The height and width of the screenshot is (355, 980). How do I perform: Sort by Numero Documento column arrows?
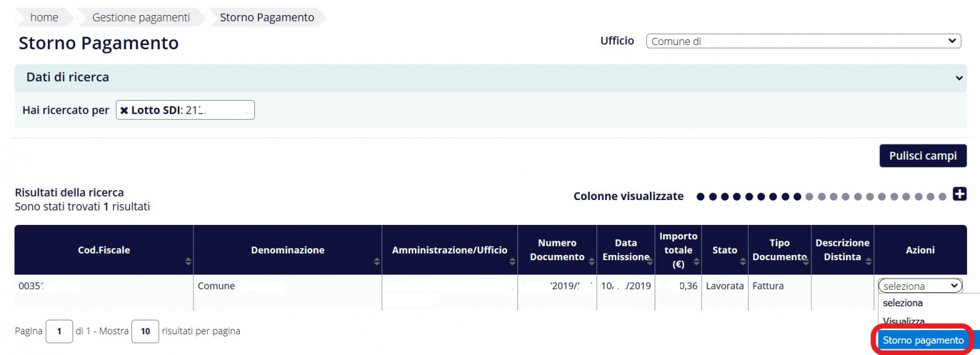pyautogui.click(x=591, y=262)
